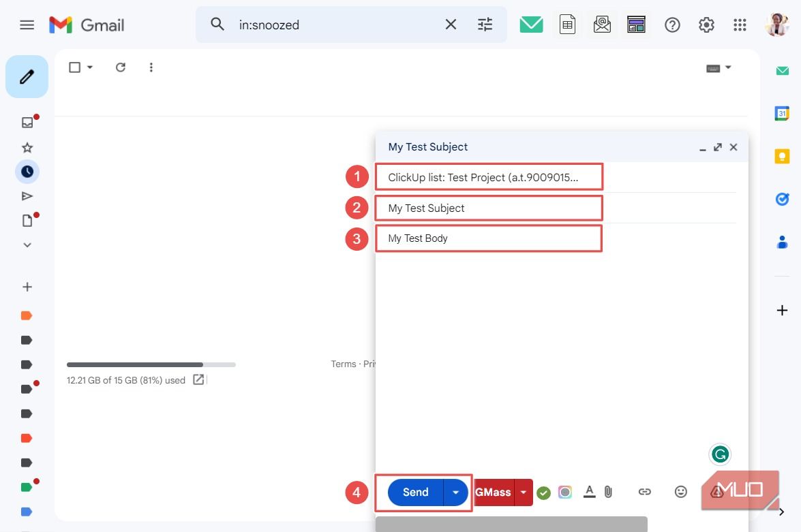The height and width of the screenshot is (532, 801).
Task: Click the search magnifier icon
Action: pos(217,24)
